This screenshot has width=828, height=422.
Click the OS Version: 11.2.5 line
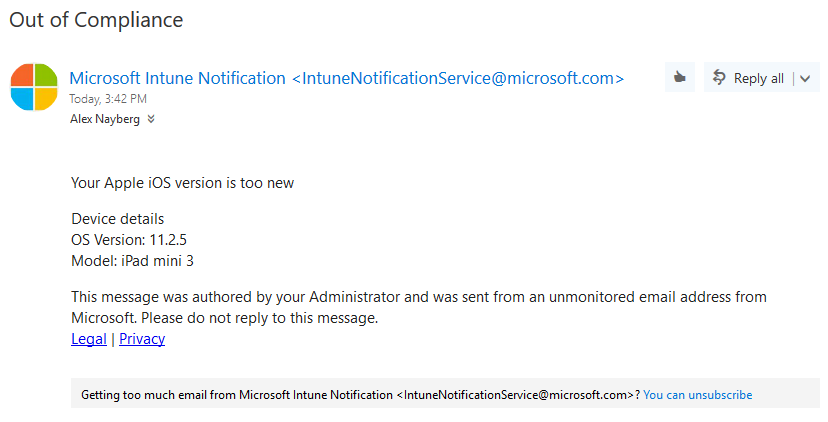click(129, 240)
